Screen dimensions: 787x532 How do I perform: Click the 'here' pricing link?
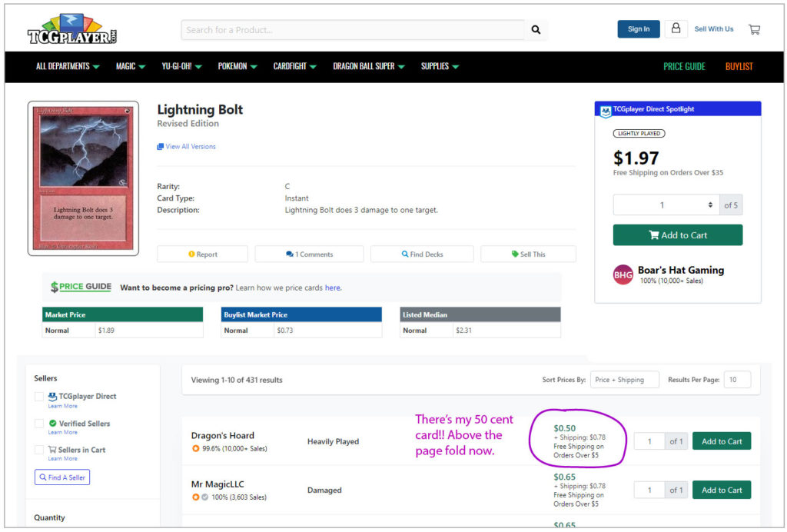click(x=333, y=288)
